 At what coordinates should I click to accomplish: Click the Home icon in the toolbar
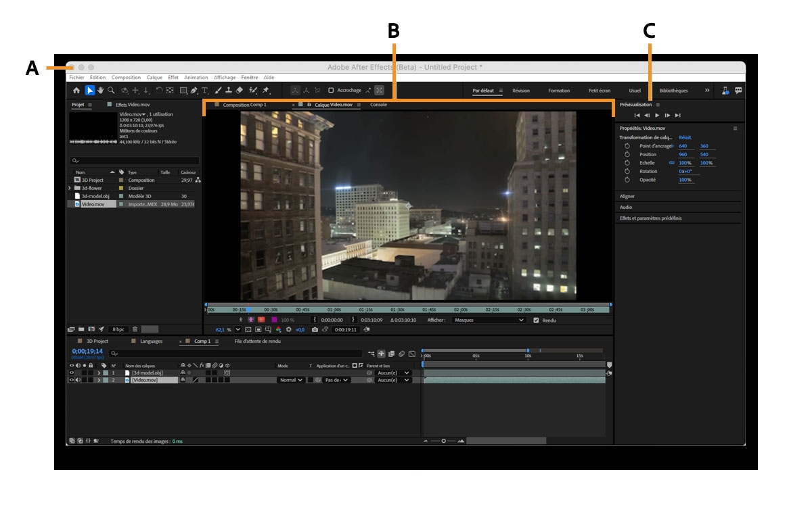[76, 90]
